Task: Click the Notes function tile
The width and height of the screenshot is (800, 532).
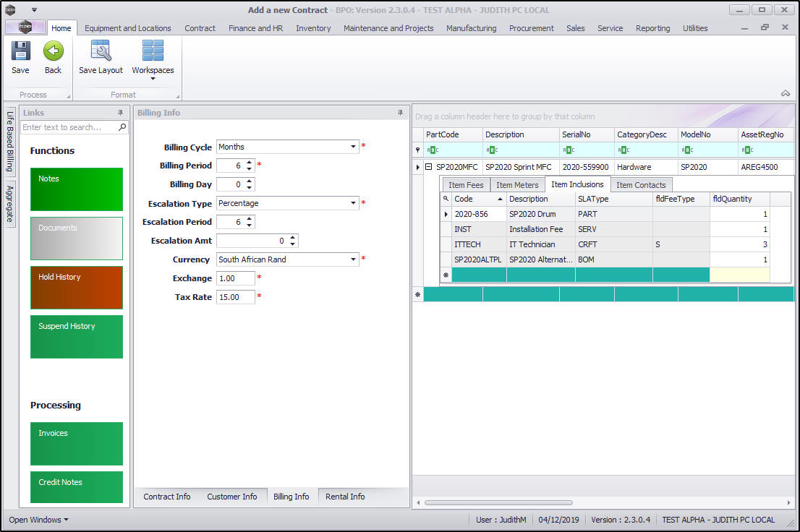Action: pos(77,189)
